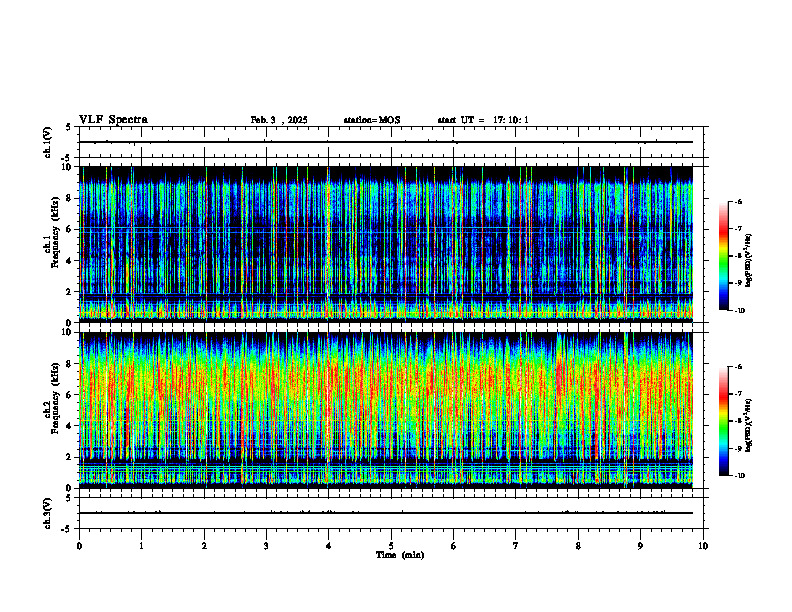The width and height of the screenshot is (792, 612).
Task: Click x-axis tick label "5" on Time axis
Action: tap(391, 546)
